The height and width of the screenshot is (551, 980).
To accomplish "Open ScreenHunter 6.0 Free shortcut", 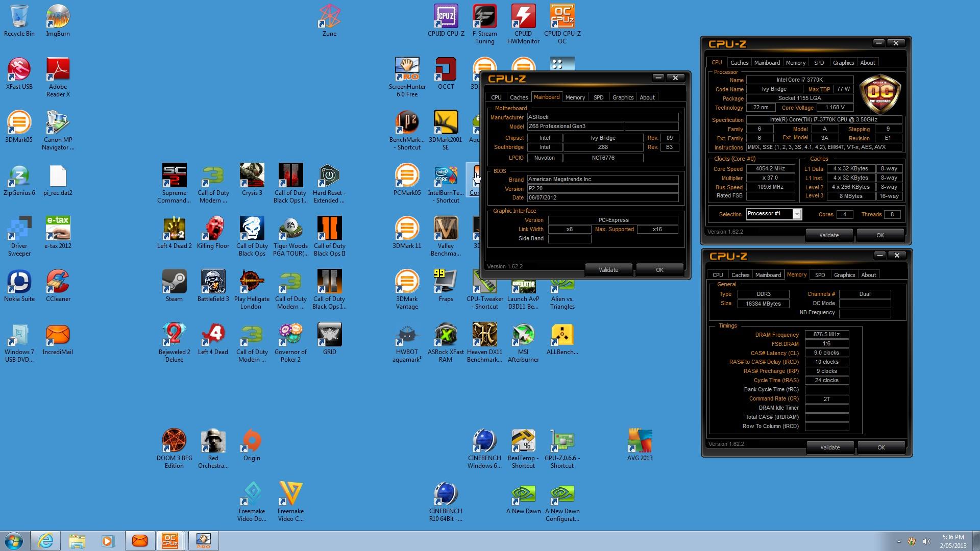I will [x=407, y=77].
